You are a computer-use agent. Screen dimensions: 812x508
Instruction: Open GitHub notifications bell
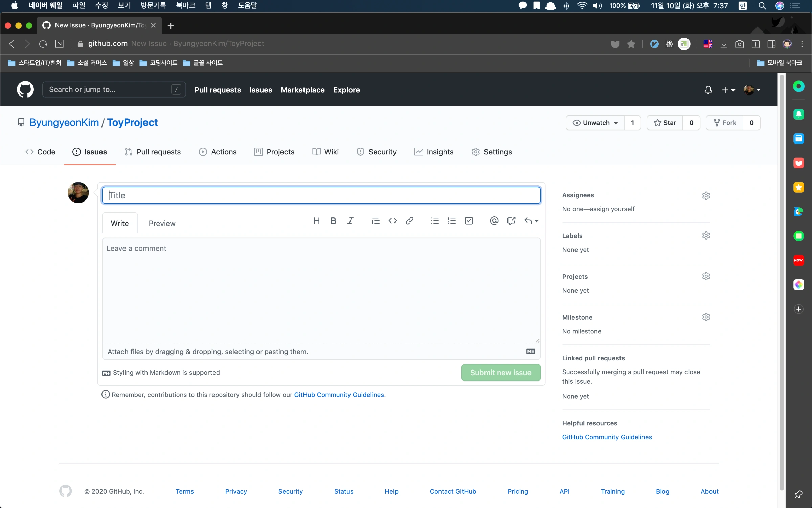pyautogui.click(x=708, y=90)
